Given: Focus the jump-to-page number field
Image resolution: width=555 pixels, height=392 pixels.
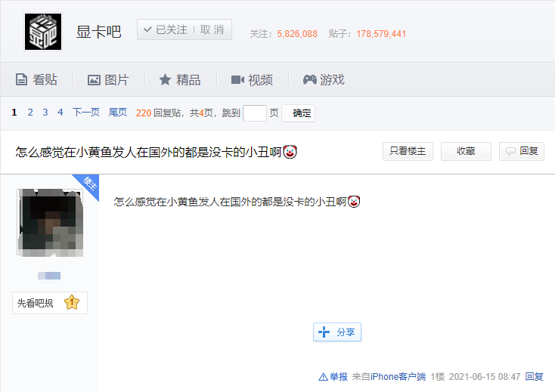Looking at the screenshot, I should 255,113.
